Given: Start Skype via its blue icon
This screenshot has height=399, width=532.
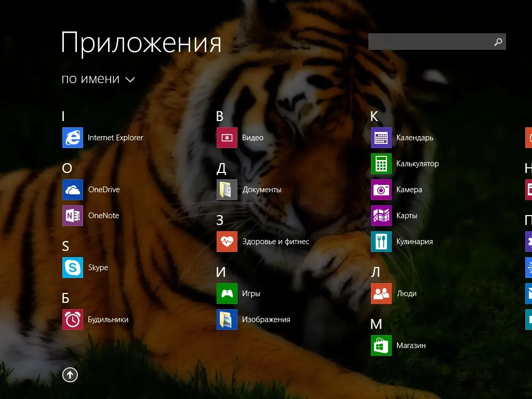Looking at the screenshot, I should click(73, 268).
